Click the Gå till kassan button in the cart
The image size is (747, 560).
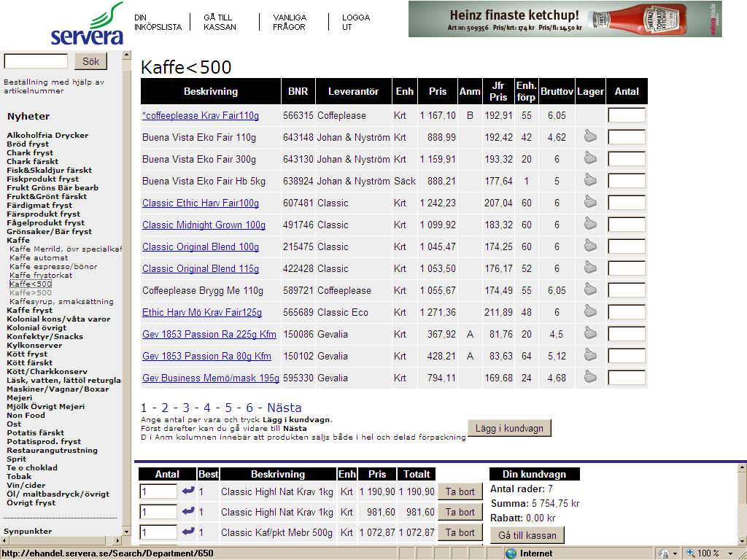point(527,535)
